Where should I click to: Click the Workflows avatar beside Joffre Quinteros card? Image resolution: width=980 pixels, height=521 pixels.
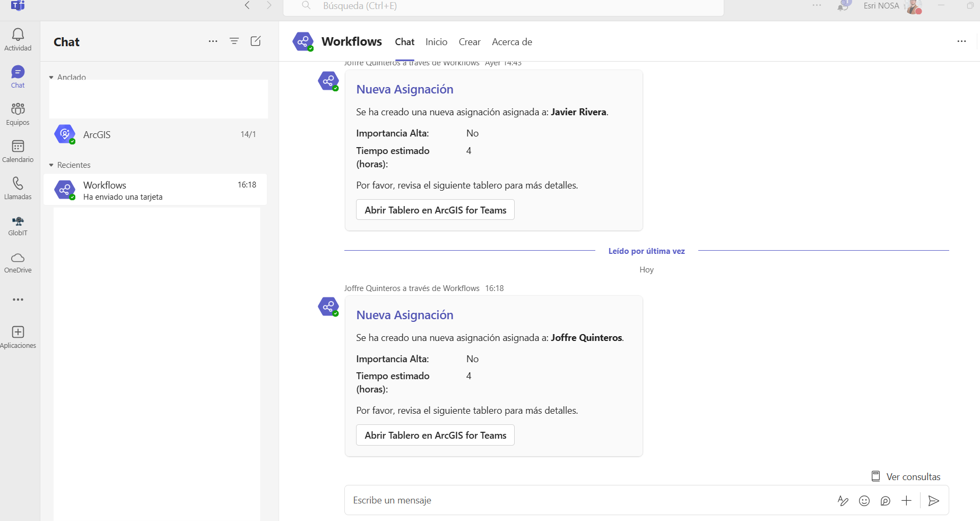328,306
